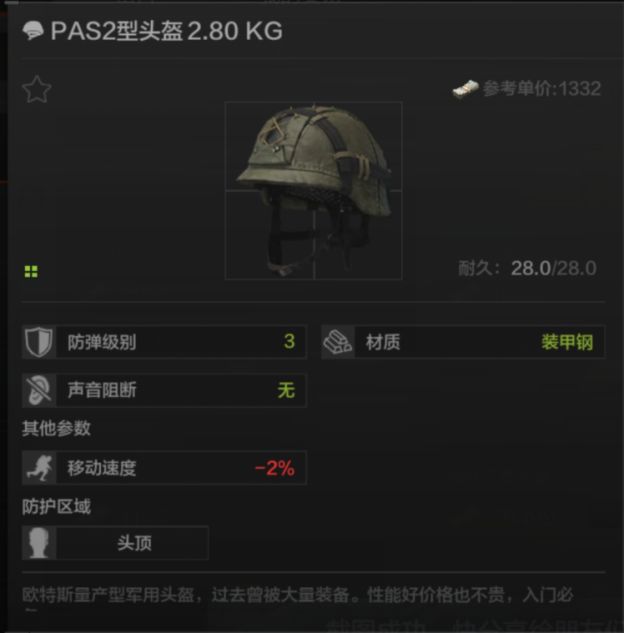Image resolution: width=624 pixels, height=633 pixels.
Task: Click the 材质 装甲钢 stat row
Action: click(463, 342)
